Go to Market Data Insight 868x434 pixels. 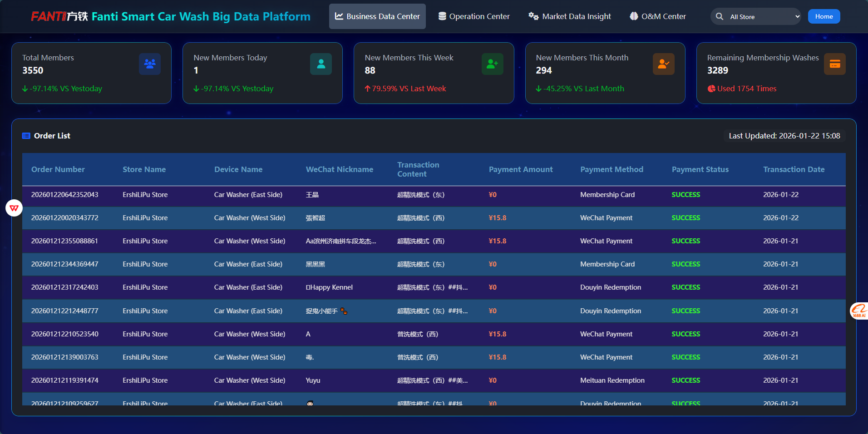coord(570,16)
